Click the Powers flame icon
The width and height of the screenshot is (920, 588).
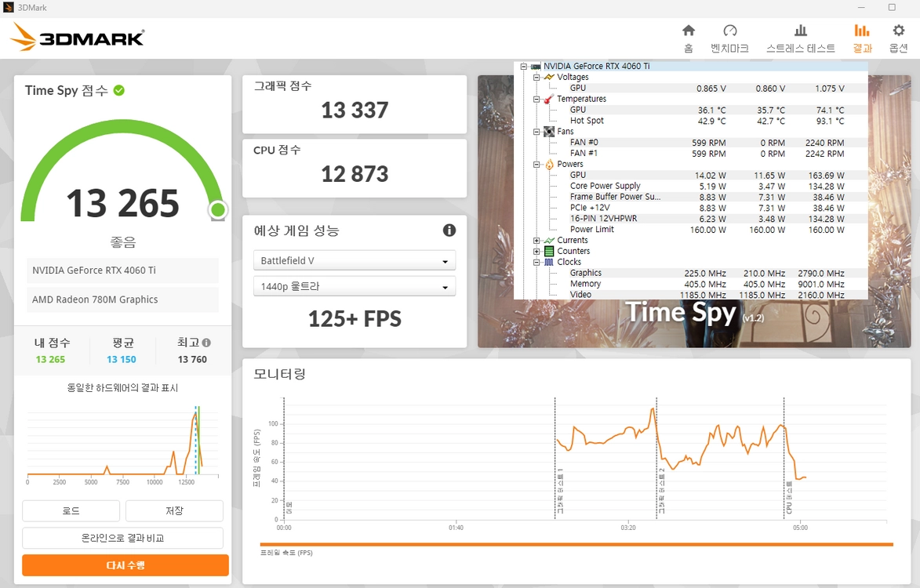click(x=549, y=164)
